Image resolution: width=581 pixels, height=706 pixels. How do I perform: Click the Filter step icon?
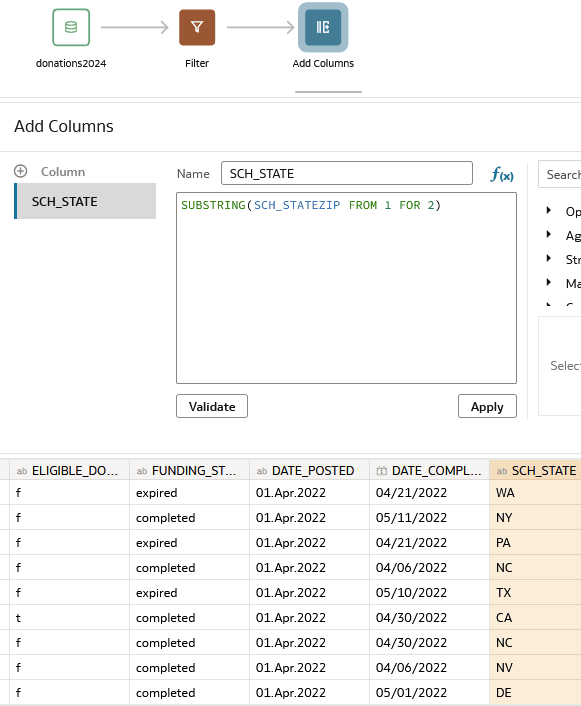197,27
